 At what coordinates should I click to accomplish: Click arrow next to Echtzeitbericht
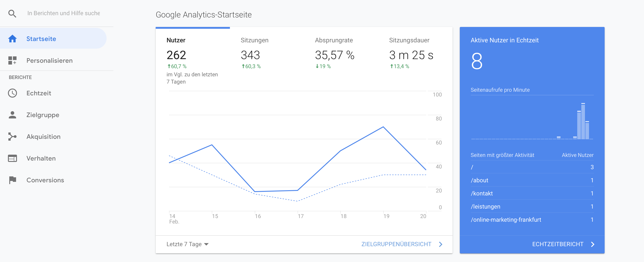click(592, 244)
